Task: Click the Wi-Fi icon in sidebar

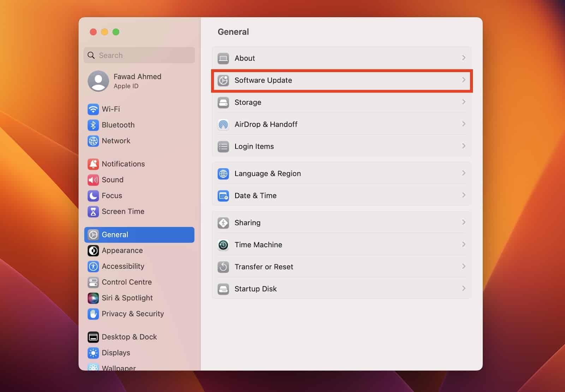Action: (93, 109)
